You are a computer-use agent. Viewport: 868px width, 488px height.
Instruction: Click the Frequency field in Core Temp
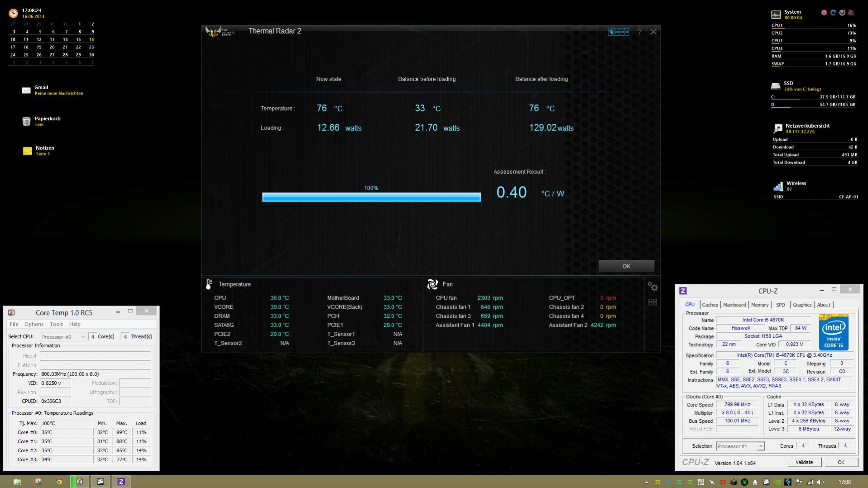[95, 374]
